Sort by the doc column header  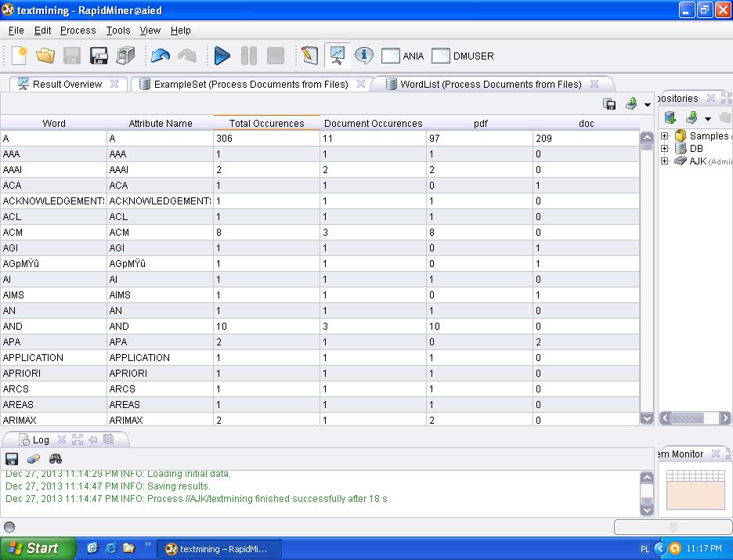(587, 124)
